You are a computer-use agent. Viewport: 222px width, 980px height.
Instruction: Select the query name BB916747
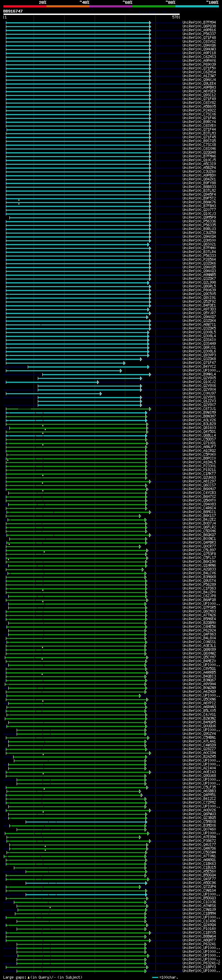pyautogui.click(x=13, y=11)
